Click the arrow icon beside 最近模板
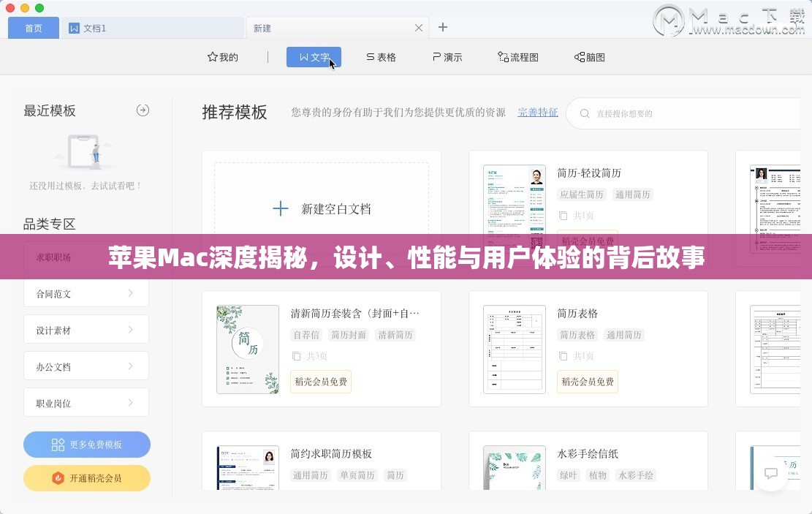812x514 pixels. 143,110
